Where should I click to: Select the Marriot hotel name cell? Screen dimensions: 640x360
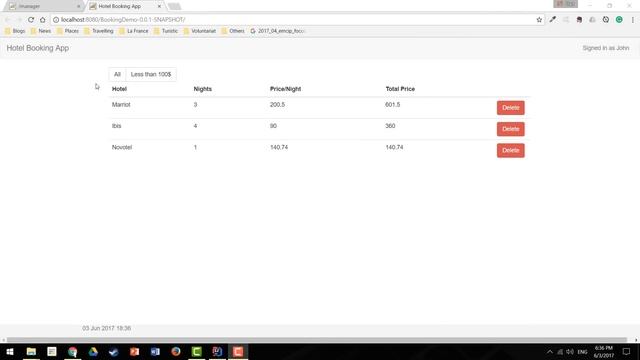(121, 104)
